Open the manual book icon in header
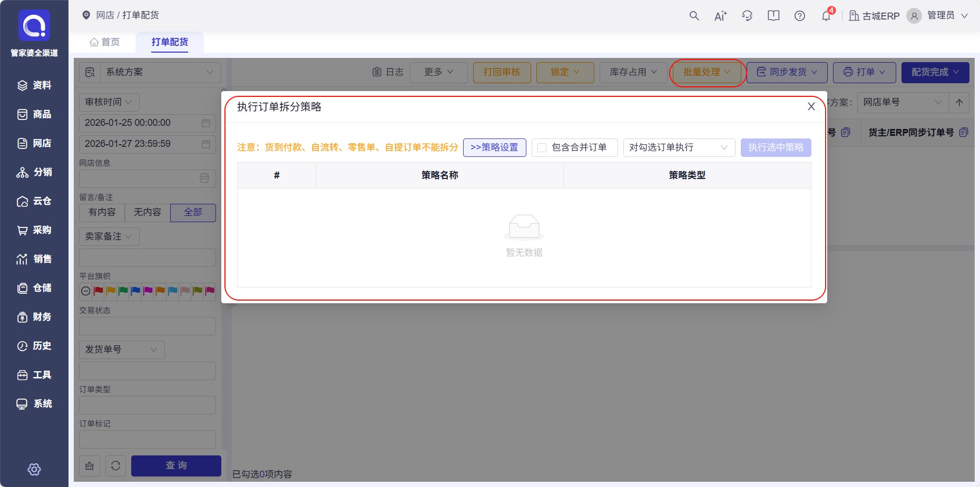This screenshot has height=487, width=980. point(773,16)
